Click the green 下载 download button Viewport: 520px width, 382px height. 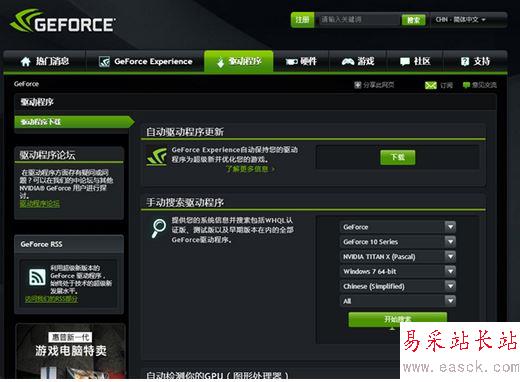[x=398, y=157]
